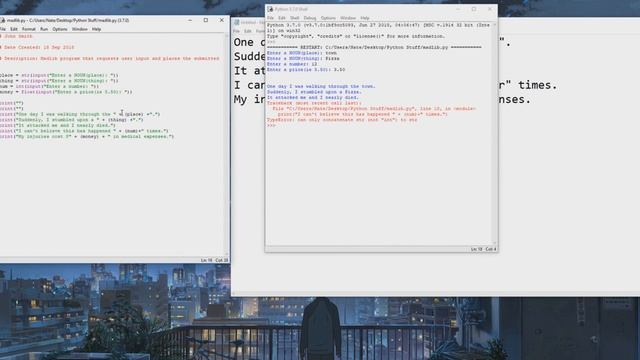Click the 'Description: Madlib program' comment line
Image resolution: width=640 pixels, height=360 pixels.
(110, 59)
